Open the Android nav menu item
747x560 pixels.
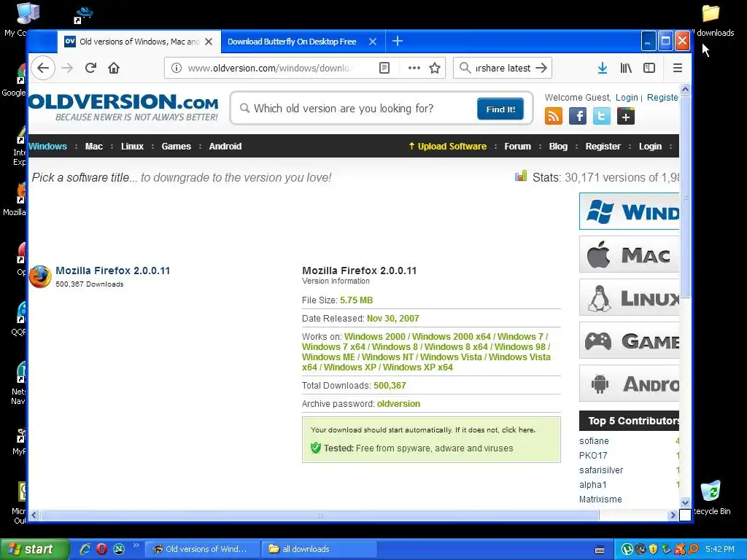click(225, 146)
